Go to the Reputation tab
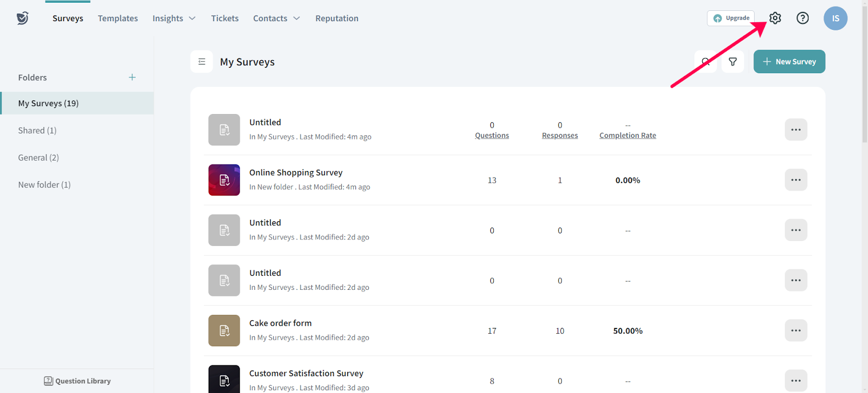 [x=337, y=18]
